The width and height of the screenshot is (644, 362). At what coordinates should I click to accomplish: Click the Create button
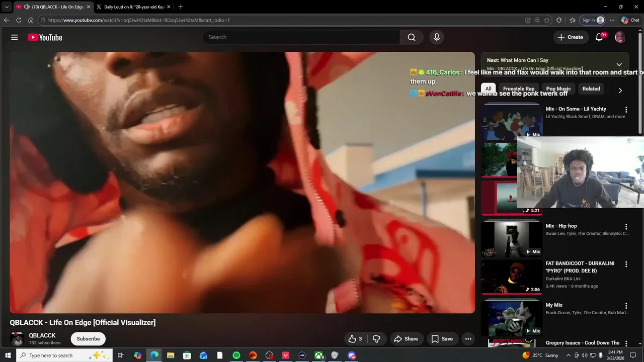click(x=571, y=37)
